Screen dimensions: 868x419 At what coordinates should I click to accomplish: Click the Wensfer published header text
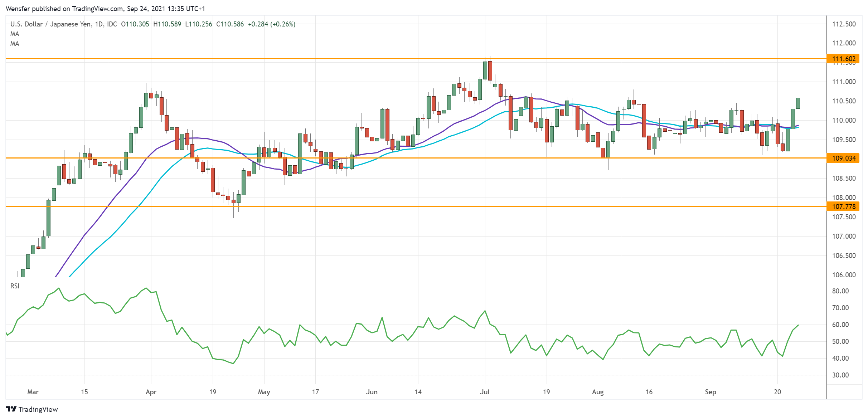point(105,8)
